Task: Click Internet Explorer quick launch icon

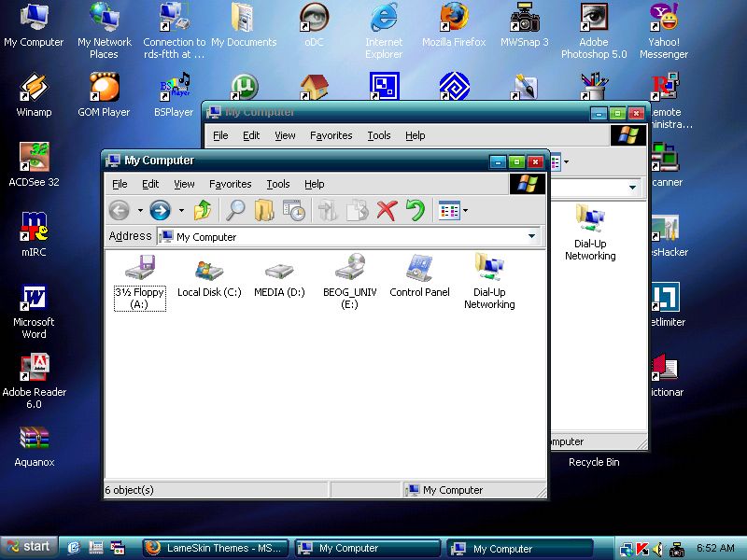Action: [73, 548]
